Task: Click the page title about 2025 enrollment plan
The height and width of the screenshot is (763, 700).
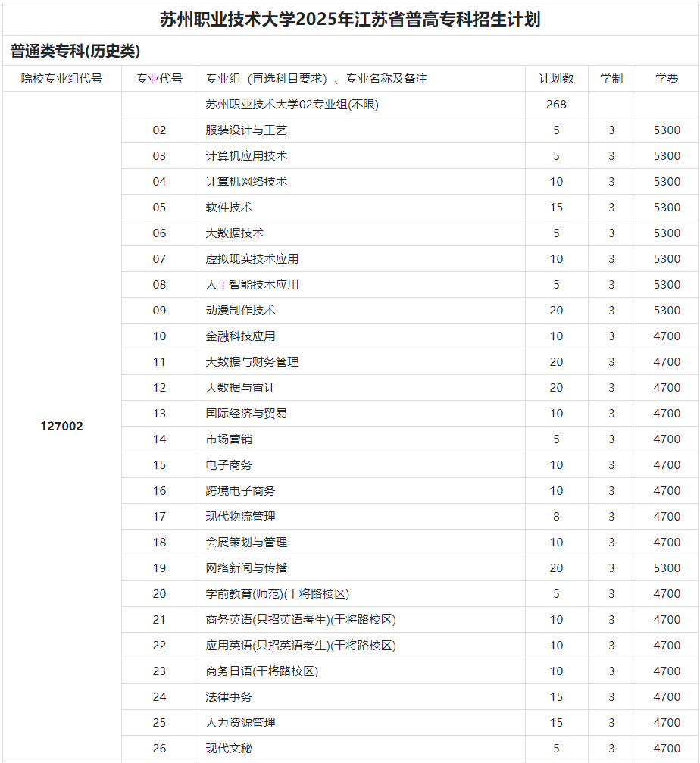Action: (x=350, y=19)
